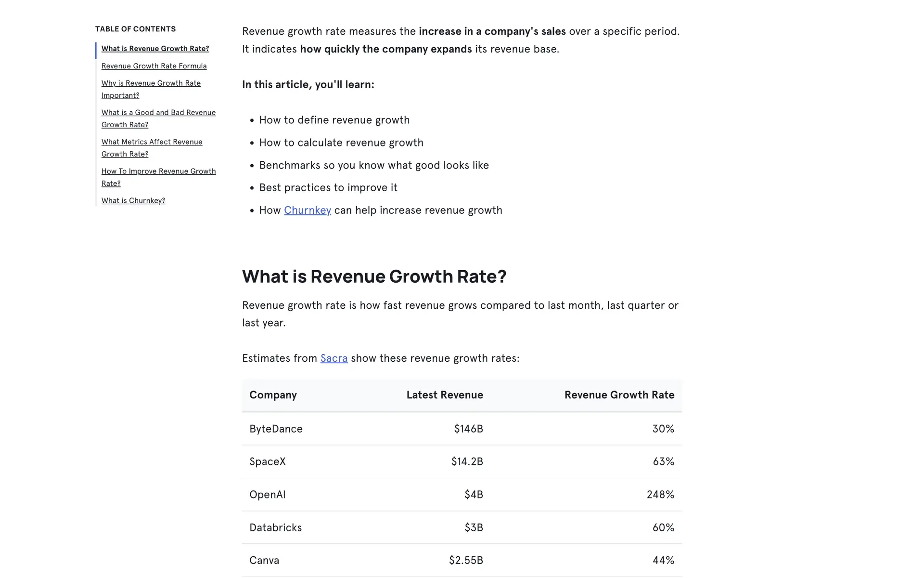This screenshot has height=578, width=924.
Task: Jump to How To Improve Revenue Growth Rate
Action: (158, 177)
